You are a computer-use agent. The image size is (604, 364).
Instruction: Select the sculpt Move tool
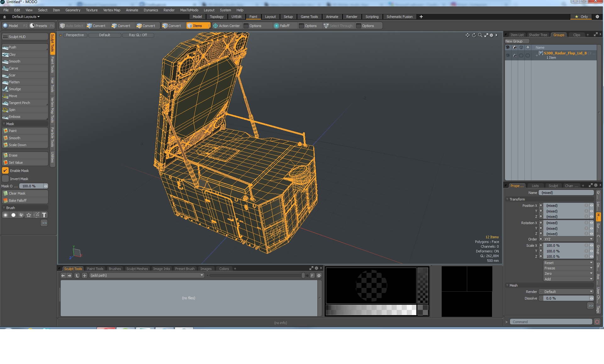point(25,96)
